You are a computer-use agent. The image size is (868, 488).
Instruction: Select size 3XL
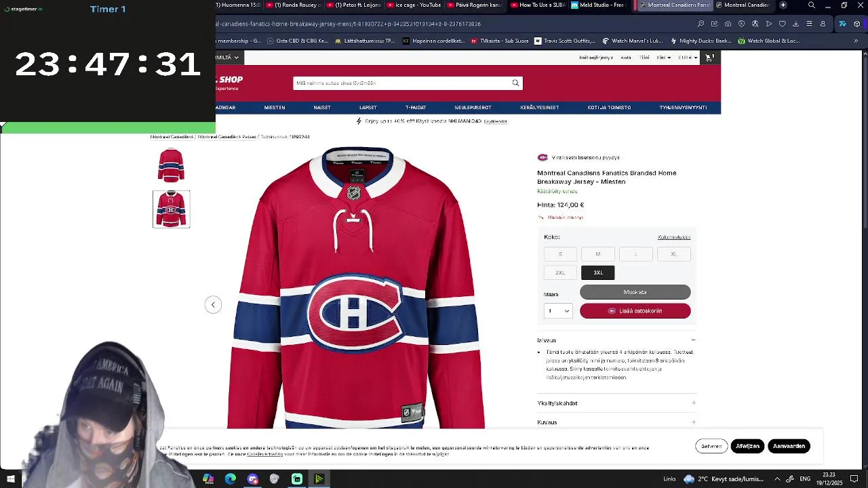coord(598,272)
